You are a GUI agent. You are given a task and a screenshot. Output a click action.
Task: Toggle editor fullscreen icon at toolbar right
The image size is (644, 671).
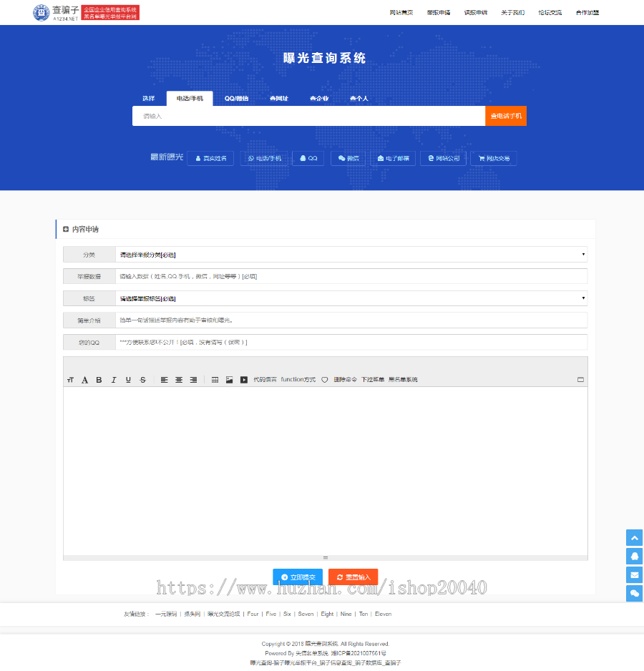tap(580, 380)
